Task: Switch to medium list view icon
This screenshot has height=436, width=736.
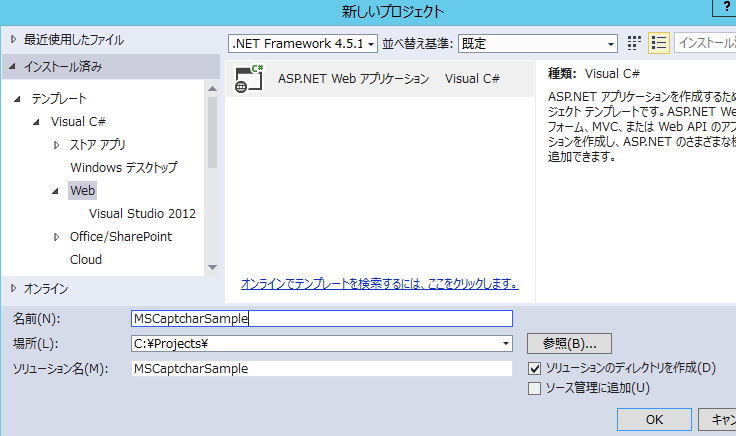Action: coord(659,43)
